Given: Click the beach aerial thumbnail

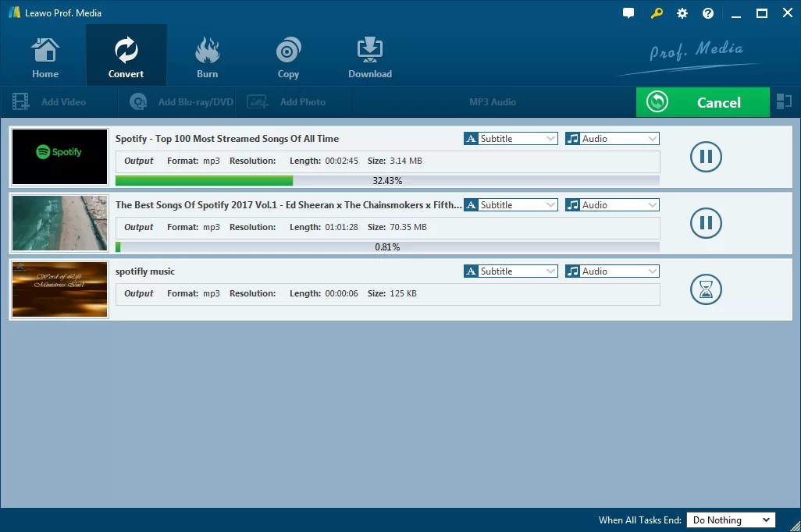Looking at the screenshot, I should (x=60, y=223).
